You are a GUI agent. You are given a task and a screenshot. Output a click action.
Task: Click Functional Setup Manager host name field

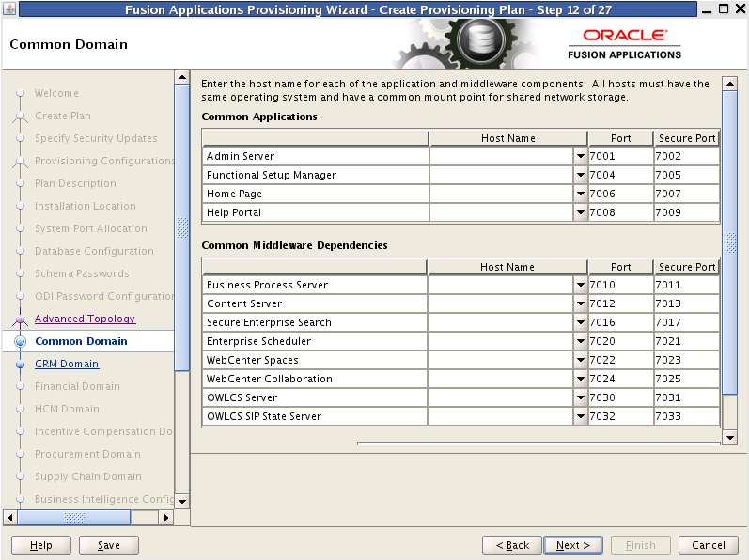[502, 175]
